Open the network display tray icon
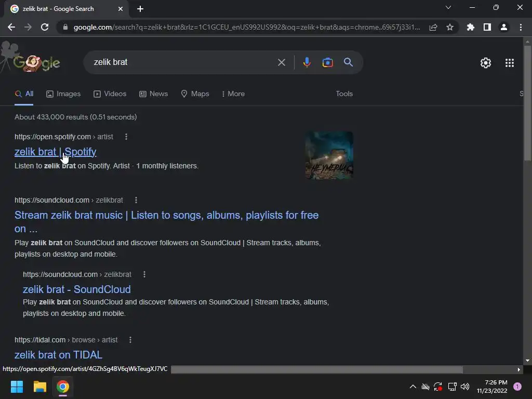The width and height of the screenshot is (532, 399). click(x=452, y=387)
